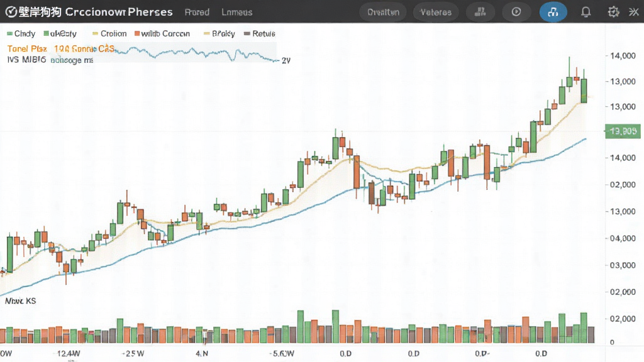Switch to the Frored tab
Screen dimensions: 644x362
pos(197,13)
